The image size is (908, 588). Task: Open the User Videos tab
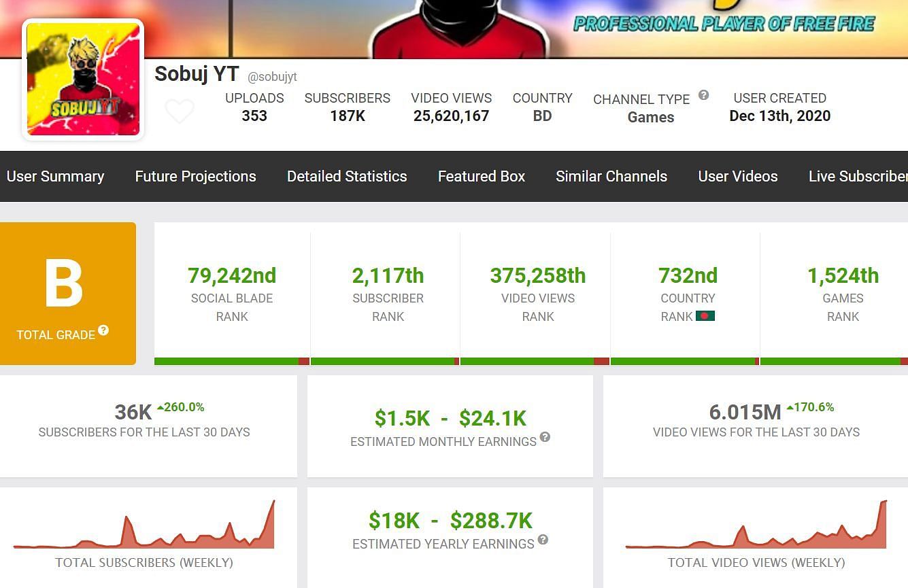tap(738, 176)
